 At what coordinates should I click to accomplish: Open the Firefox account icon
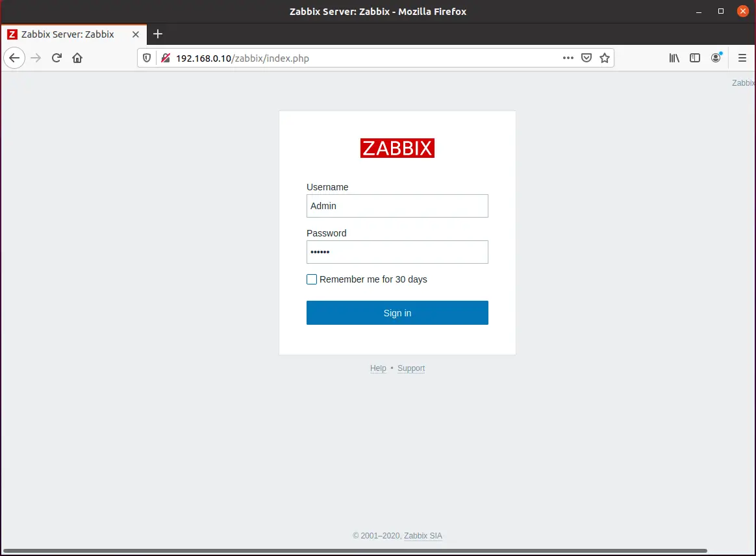(716, 58)
